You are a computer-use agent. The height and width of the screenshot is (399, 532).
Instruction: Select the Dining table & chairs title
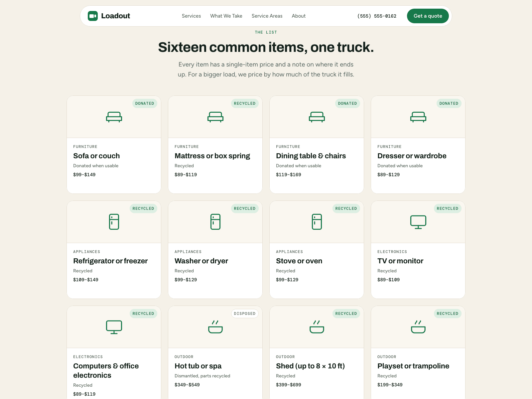tap(311, 156)
